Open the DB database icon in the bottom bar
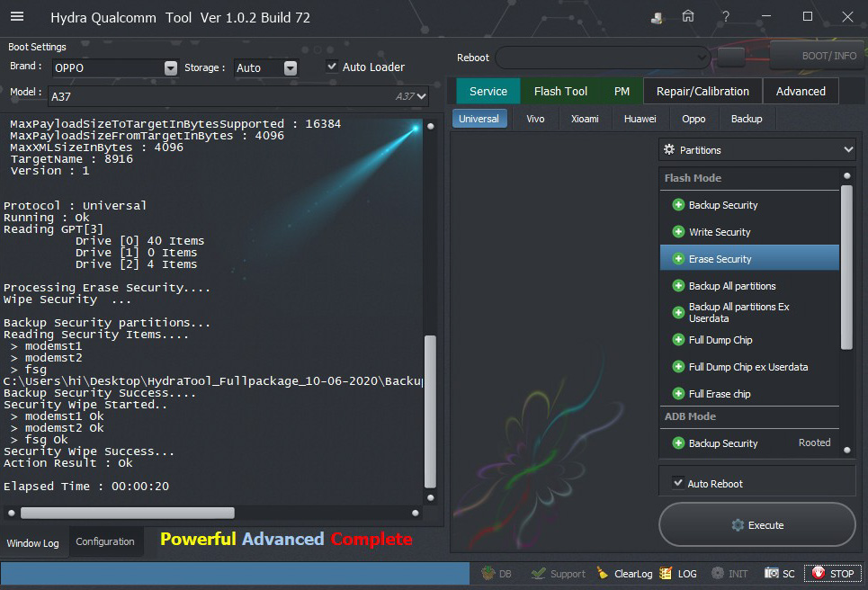The image size is (868, 590). pos(488,574)
